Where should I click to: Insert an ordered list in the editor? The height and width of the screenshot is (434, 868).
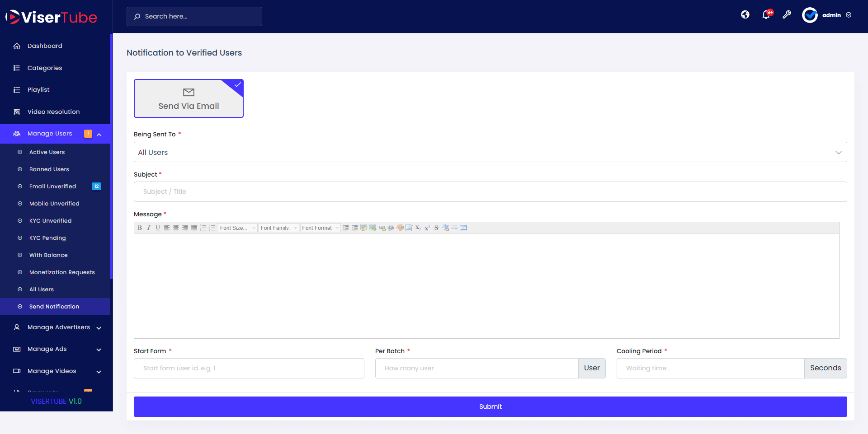[203, 228]
